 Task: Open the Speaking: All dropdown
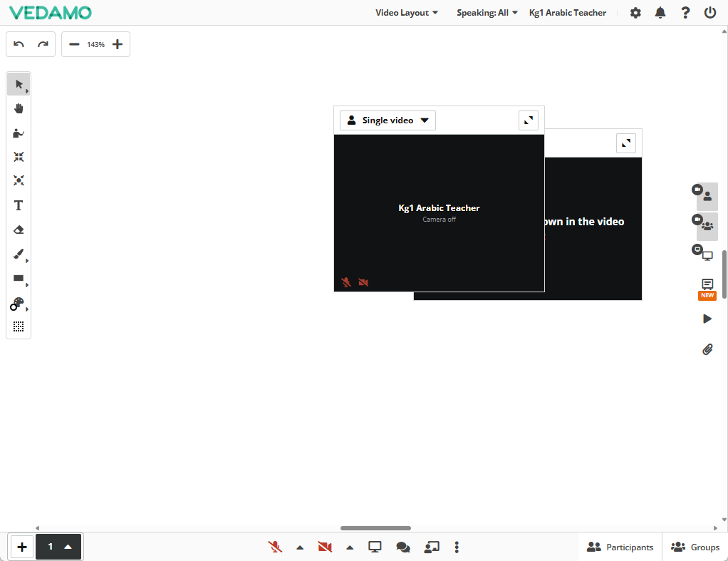487,13
